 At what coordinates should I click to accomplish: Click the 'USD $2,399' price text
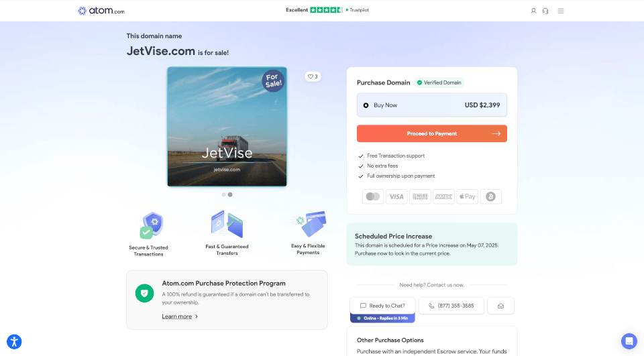click(482, 105)
